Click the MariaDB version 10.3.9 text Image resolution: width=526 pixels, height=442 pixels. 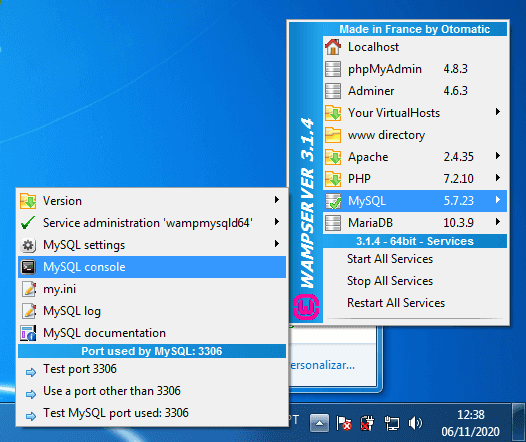[459, 223]
